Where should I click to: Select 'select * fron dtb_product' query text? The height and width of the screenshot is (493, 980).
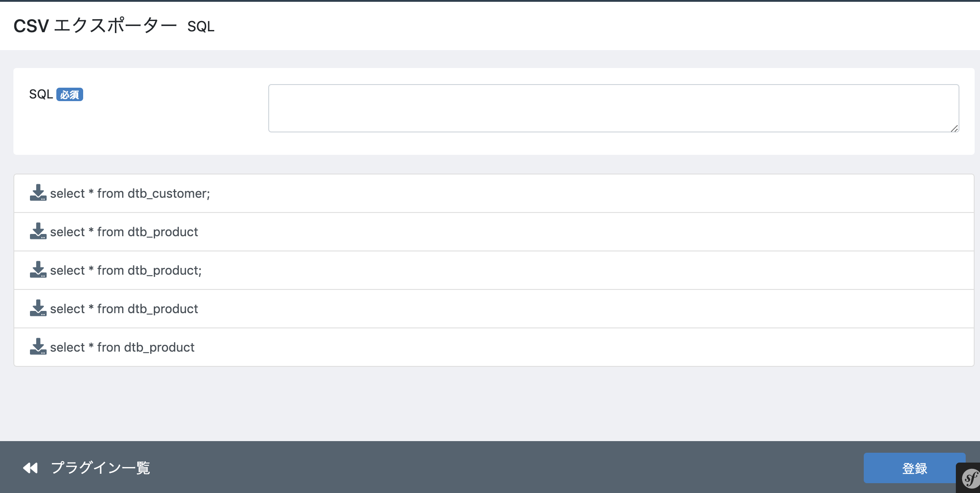click(122, 347)
